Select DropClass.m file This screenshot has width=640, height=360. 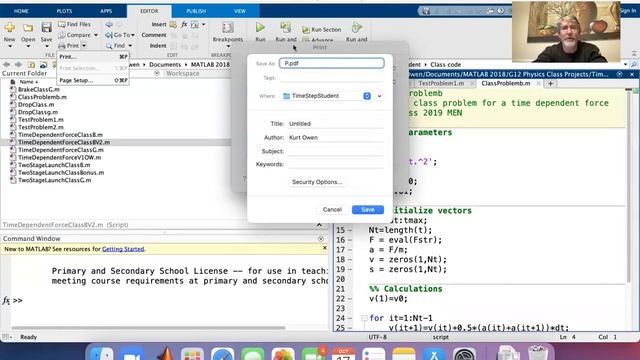36,104
